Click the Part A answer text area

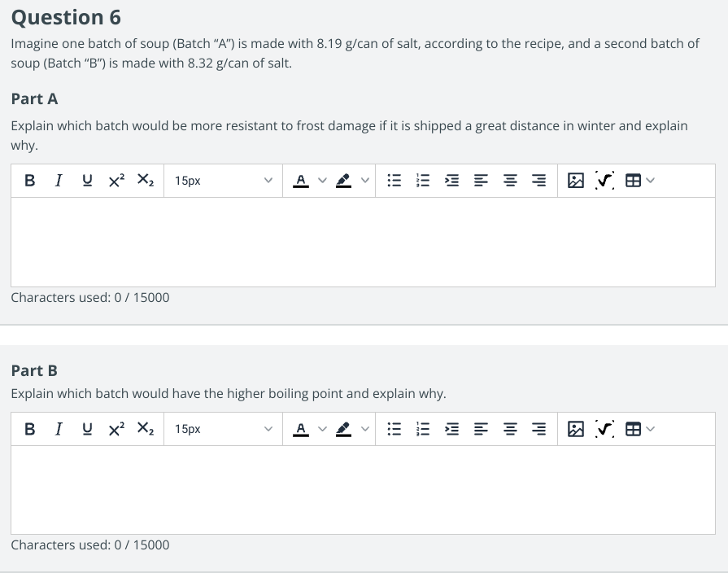point(363,242)
